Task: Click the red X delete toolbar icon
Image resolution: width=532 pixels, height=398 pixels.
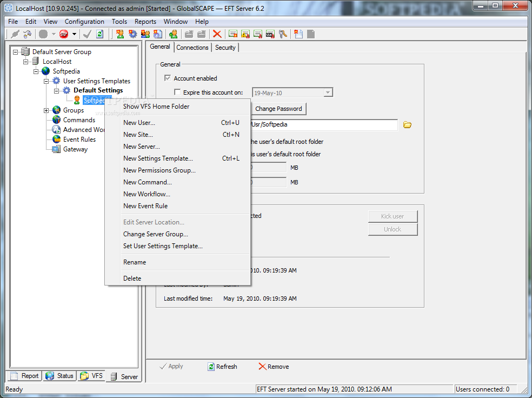Action: pyautogui.click(x=217, y=34)
